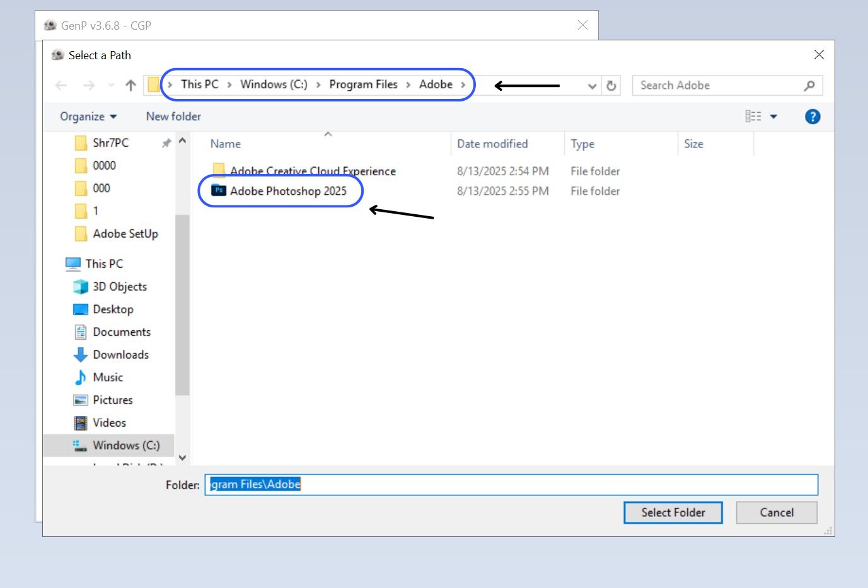Viewport: 868px width, 588px height.
Task: Select This PC in navigation pane
Action: coord(104,264)
